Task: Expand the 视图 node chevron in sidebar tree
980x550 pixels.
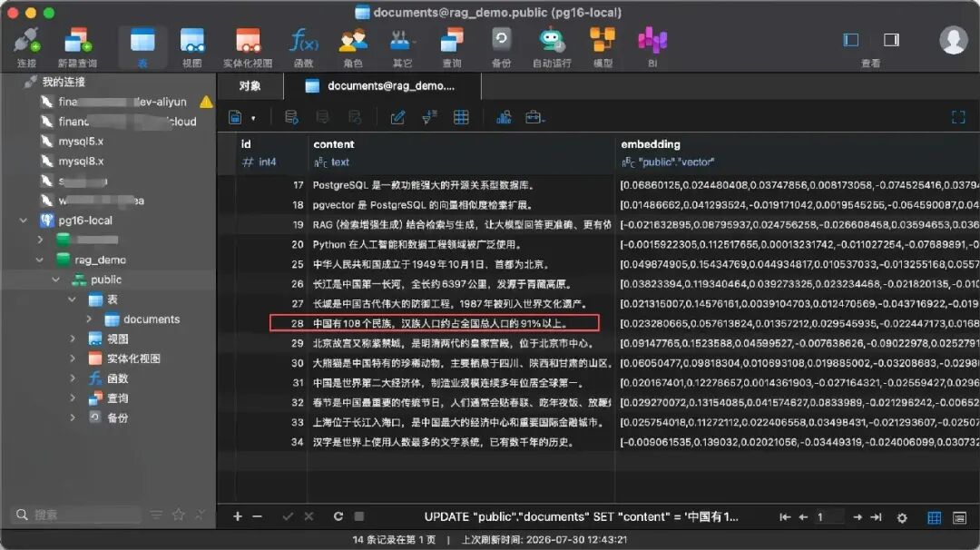Action: pos(73,339)
